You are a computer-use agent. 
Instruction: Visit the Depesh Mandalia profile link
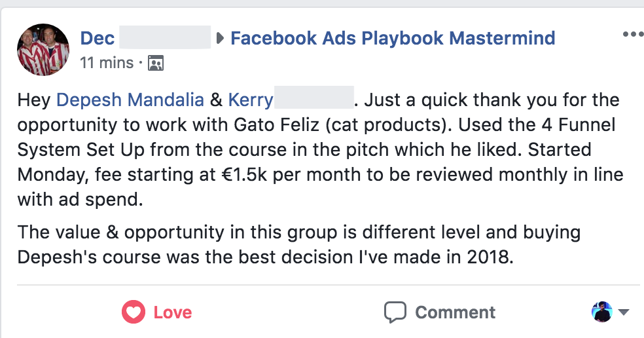coord(130,100)
